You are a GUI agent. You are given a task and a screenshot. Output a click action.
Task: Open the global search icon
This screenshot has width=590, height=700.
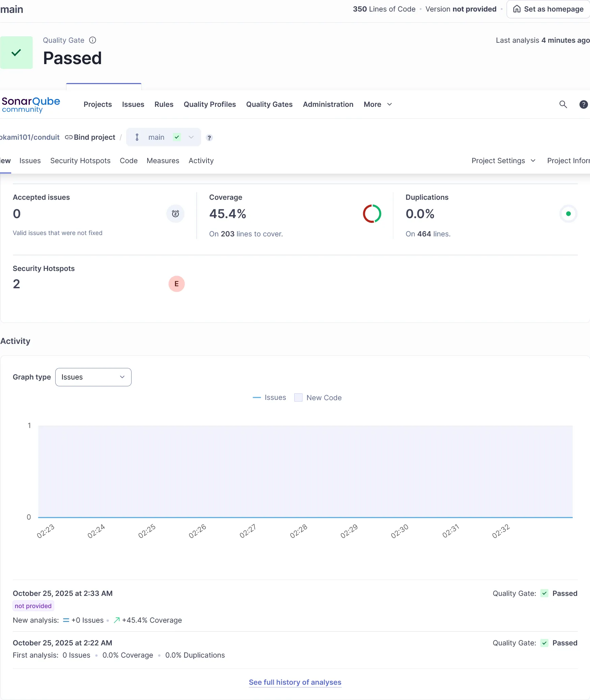coord(563,104)
